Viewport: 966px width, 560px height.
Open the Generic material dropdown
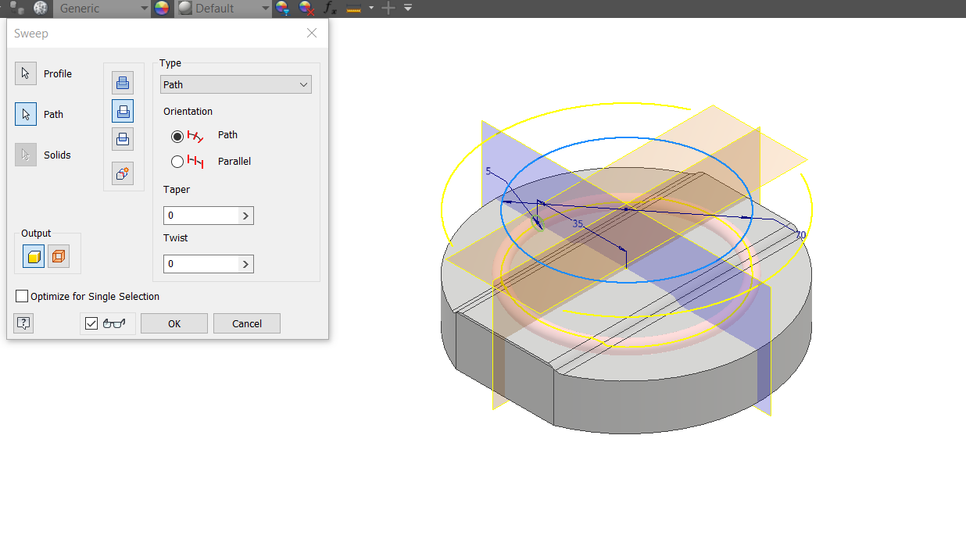tap(145, 9)
